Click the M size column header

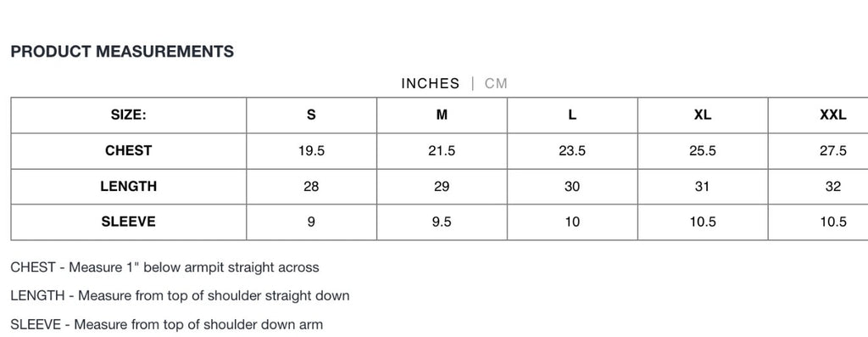tap(442, 115)
